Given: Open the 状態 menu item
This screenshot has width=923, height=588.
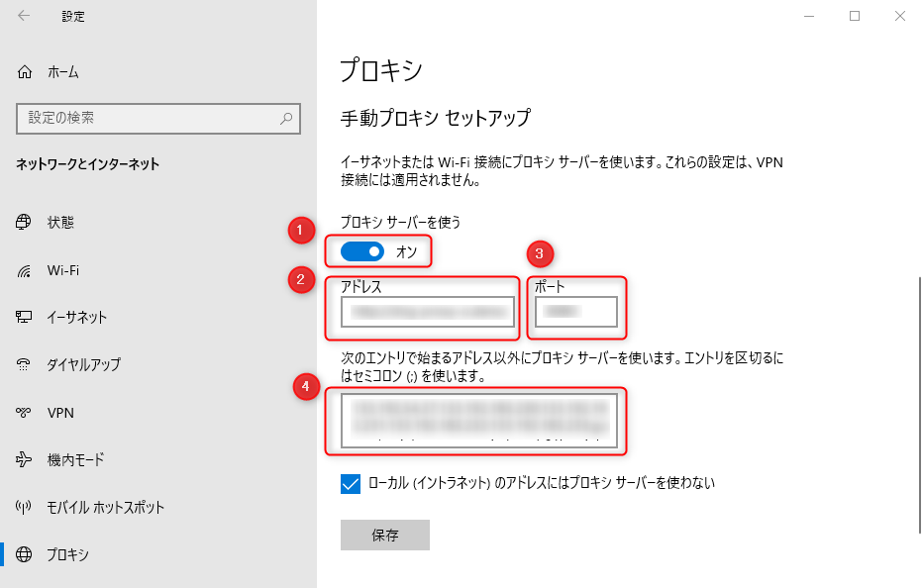Looking at the screenshot, I should (x=60, y=223).
